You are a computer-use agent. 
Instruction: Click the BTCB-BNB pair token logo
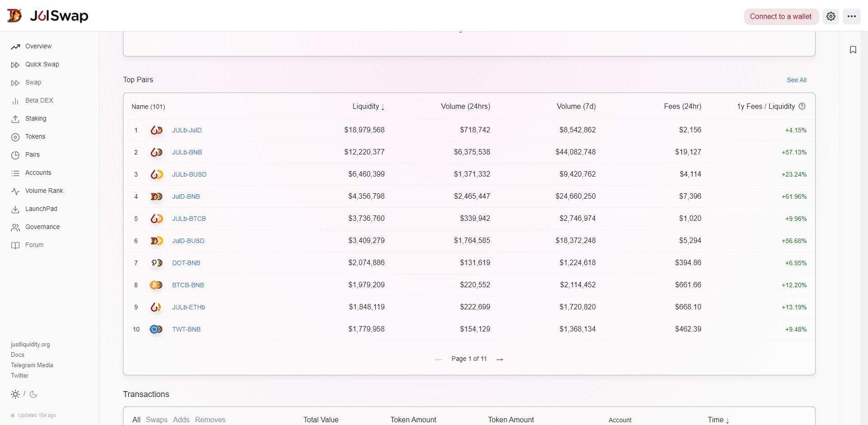[156, 285]
